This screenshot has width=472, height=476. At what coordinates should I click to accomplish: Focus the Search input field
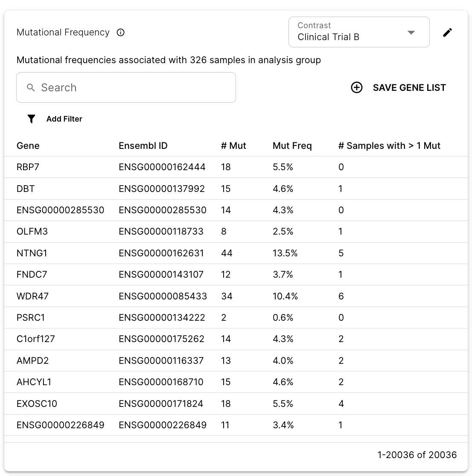132,87
